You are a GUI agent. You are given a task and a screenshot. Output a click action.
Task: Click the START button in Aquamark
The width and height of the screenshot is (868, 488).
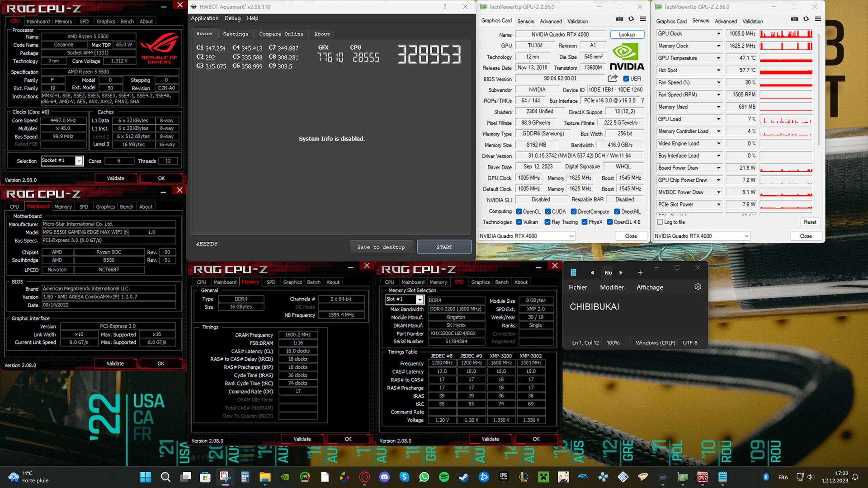click(444, 247)
